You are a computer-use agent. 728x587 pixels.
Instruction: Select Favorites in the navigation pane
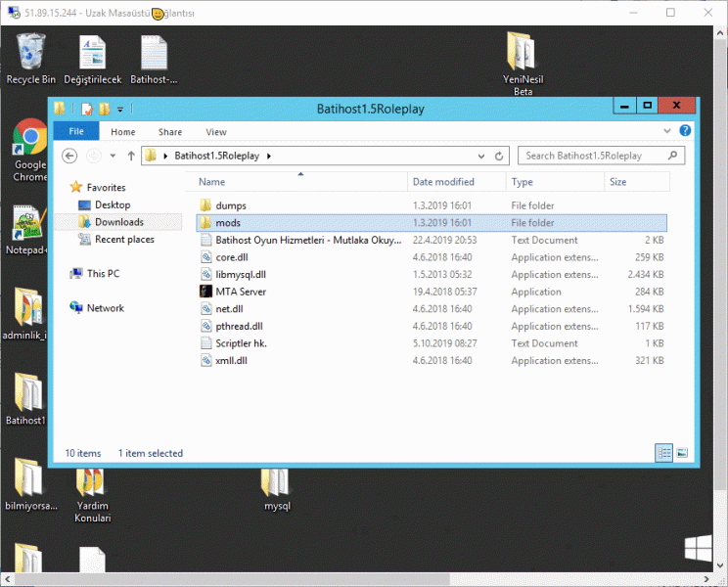point(98,187)
